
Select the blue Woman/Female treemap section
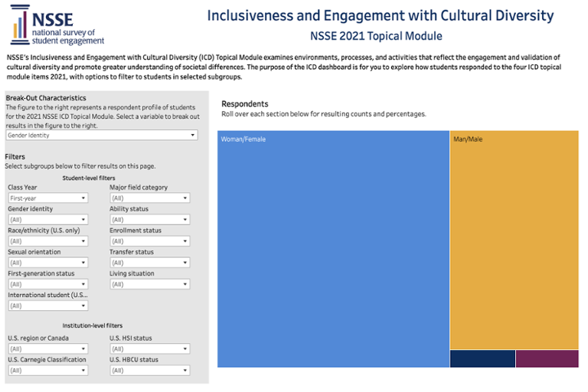tap(333, 249)
